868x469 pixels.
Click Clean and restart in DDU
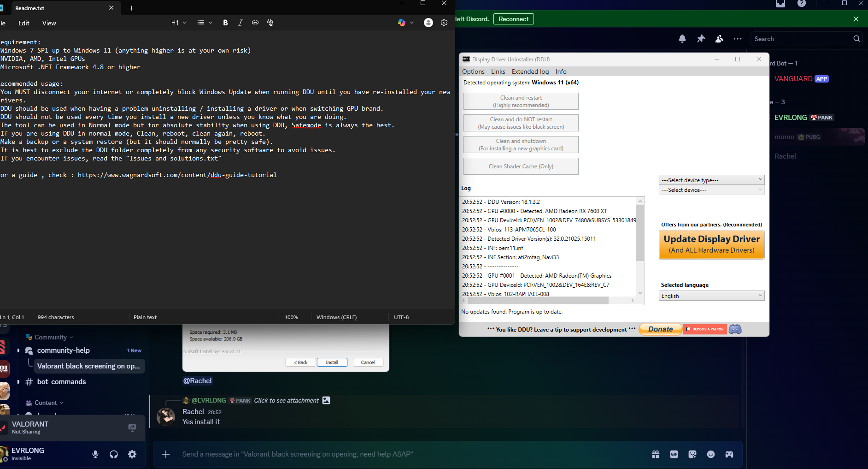pos(521,101)
